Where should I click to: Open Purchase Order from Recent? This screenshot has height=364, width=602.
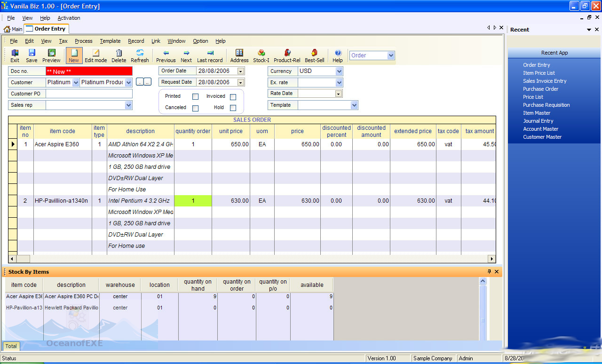(541, 89)
